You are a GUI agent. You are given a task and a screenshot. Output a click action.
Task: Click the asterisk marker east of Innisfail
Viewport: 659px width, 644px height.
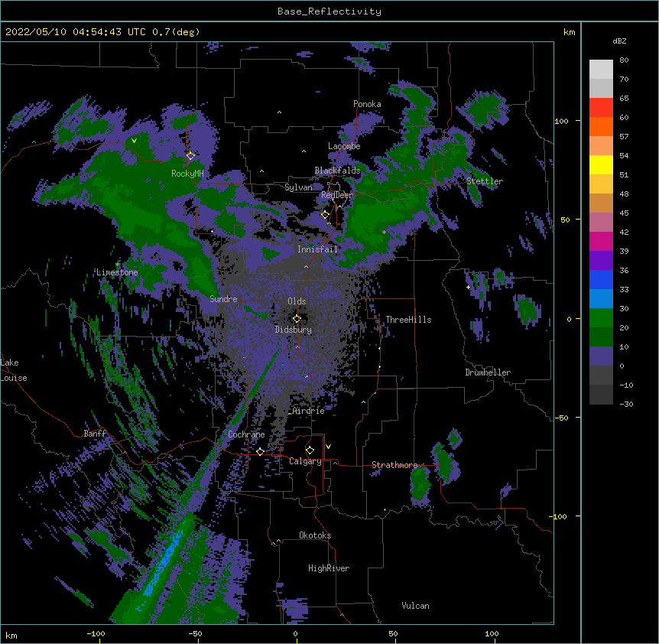pyautogui.click(x=384, y=233)
